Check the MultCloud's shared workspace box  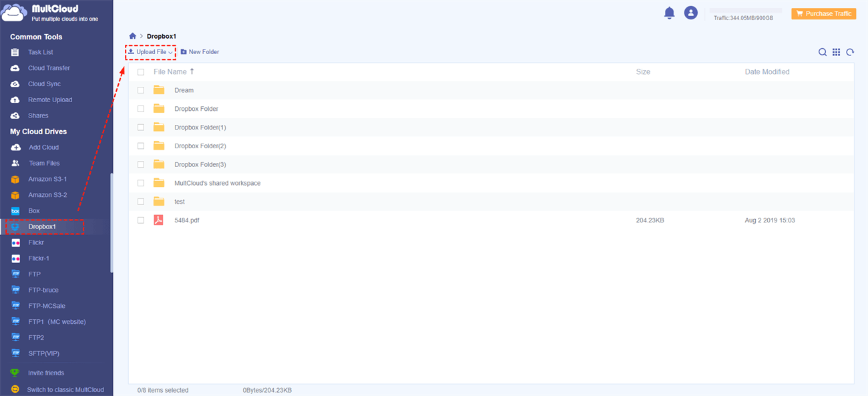click(141, 183)
